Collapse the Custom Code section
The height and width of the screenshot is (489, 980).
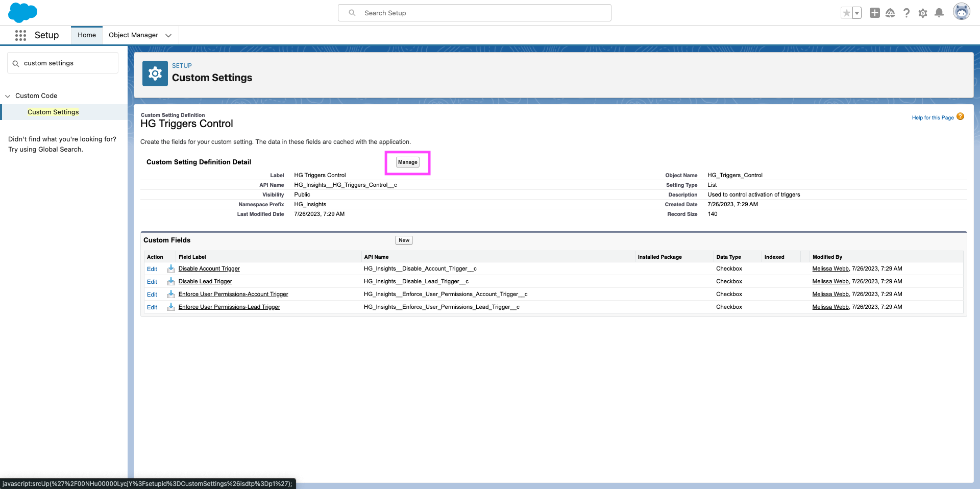[8, 96]
